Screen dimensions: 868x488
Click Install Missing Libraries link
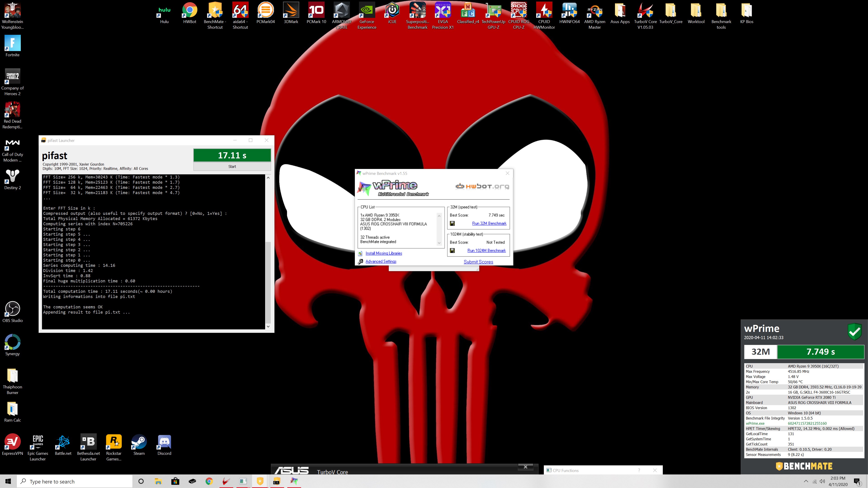click(383, 253)
